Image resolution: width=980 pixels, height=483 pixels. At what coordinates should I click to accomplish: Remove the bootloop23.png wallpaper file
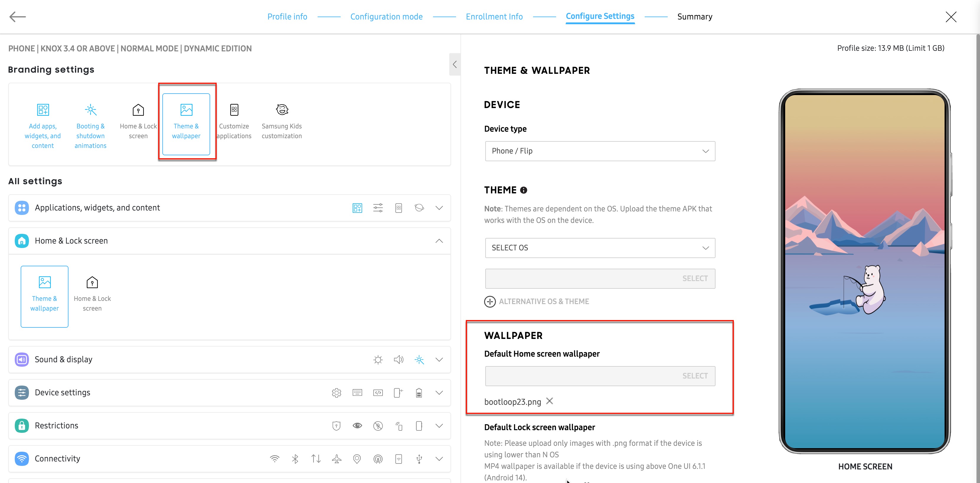click(549, 401)
